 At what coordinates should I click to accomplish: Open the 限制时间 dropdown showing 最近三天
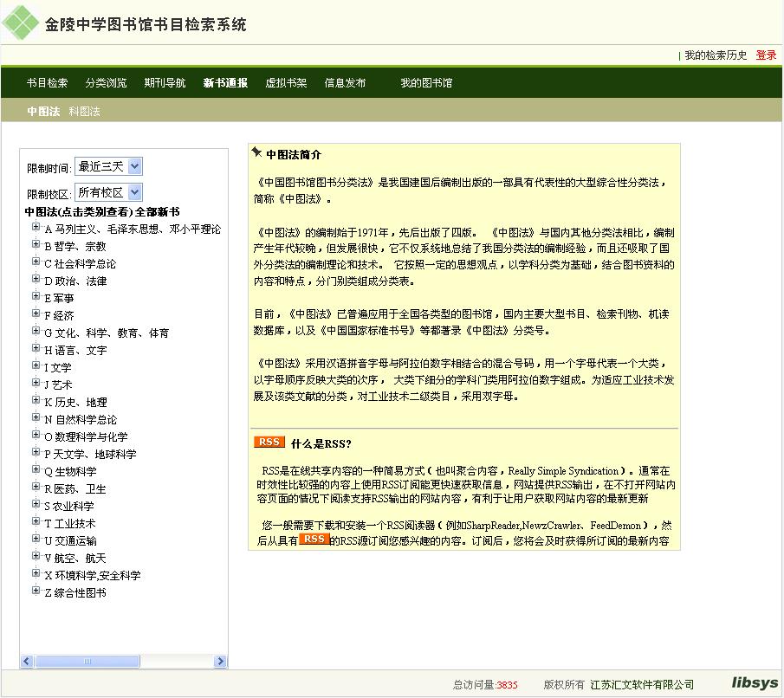click(108, 166)
